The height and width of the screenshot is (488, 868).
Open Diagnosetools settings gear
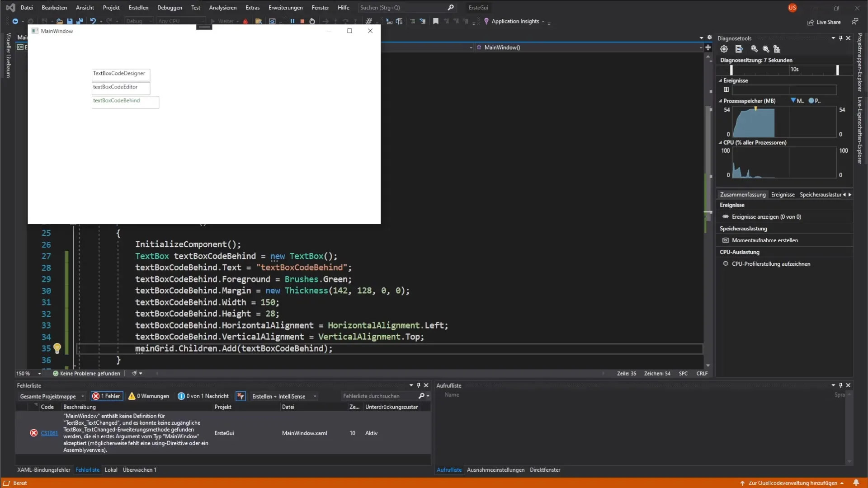(724, 49)
